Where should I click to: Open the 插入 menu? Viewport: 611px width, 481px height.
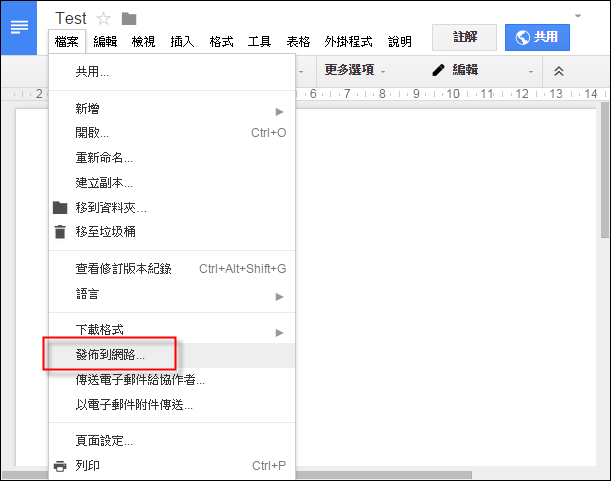pos(182,41)
